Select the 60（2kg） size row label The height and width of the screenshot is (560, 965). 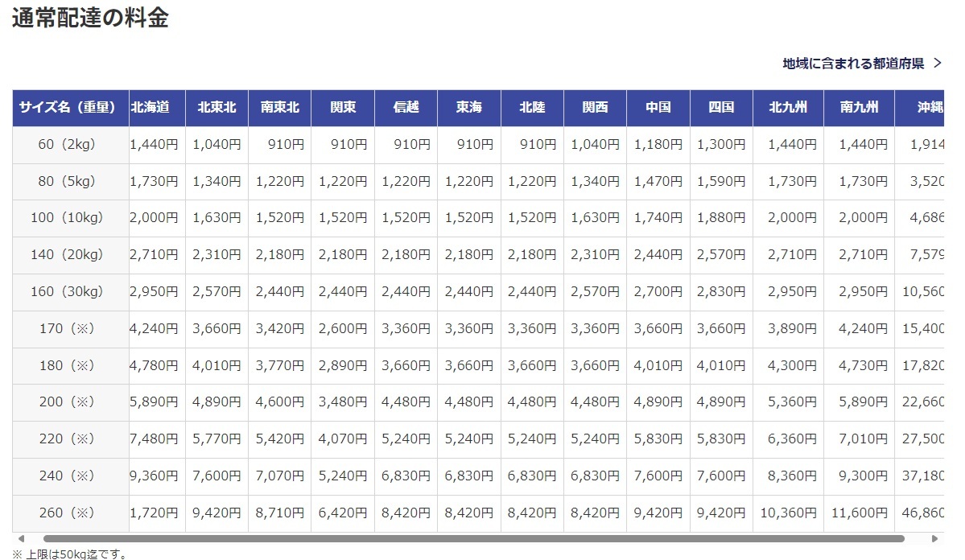[x=70, y=145]
